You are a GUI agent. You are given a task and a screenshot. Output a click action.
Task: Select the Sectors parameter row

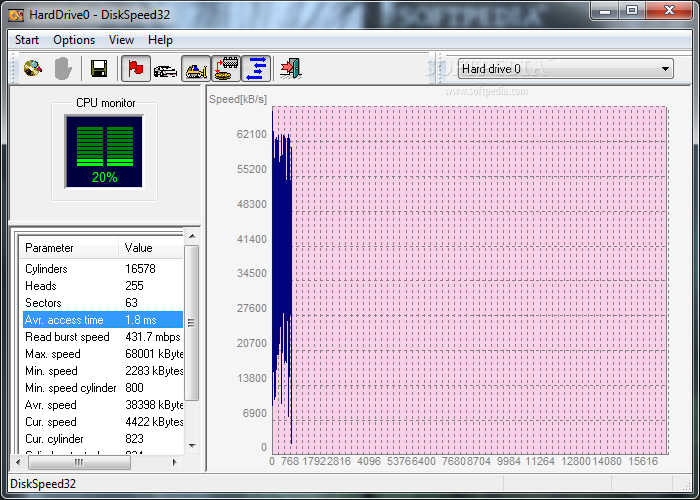coord(103,303)
